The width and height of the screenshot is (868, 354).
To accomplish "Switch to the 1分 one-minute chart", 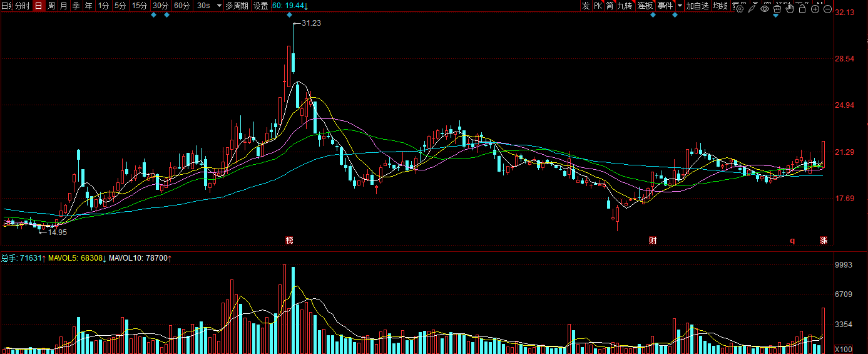I will click(103, 6).
